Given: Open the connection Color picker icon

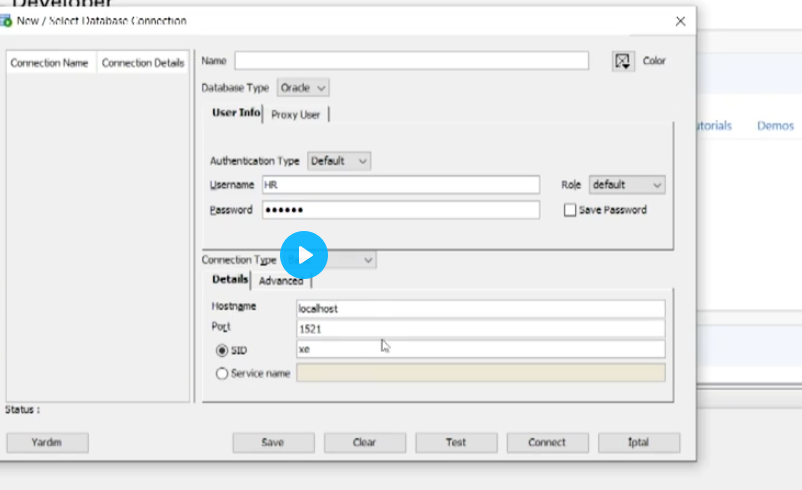Looking at the screenshot, I should point(623,61).
